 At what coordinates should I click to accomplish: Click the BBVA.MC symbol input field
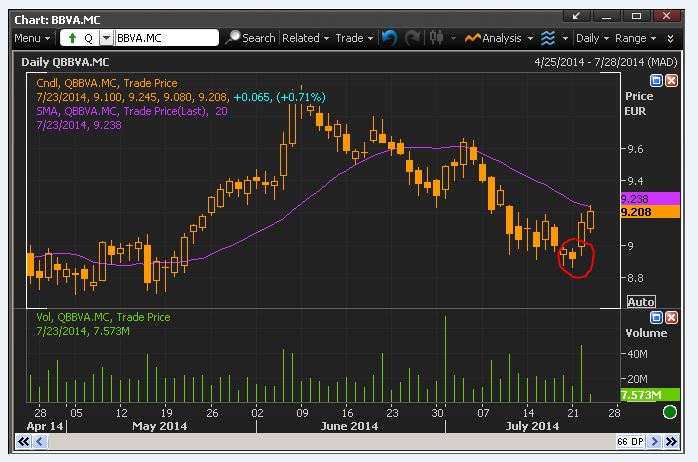166,38
